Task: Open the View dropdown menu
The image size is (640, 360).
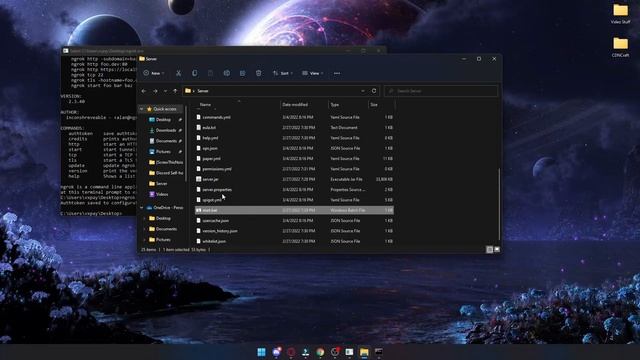Action: (313, 73)
